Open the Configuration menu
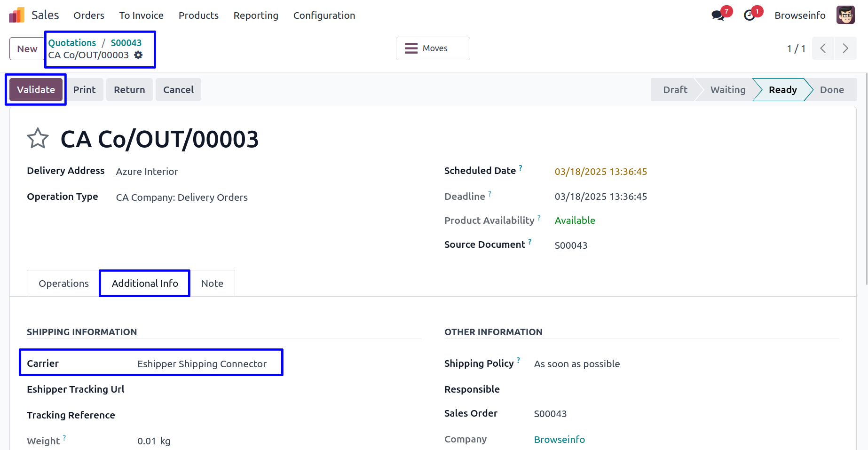 [324, 16]
